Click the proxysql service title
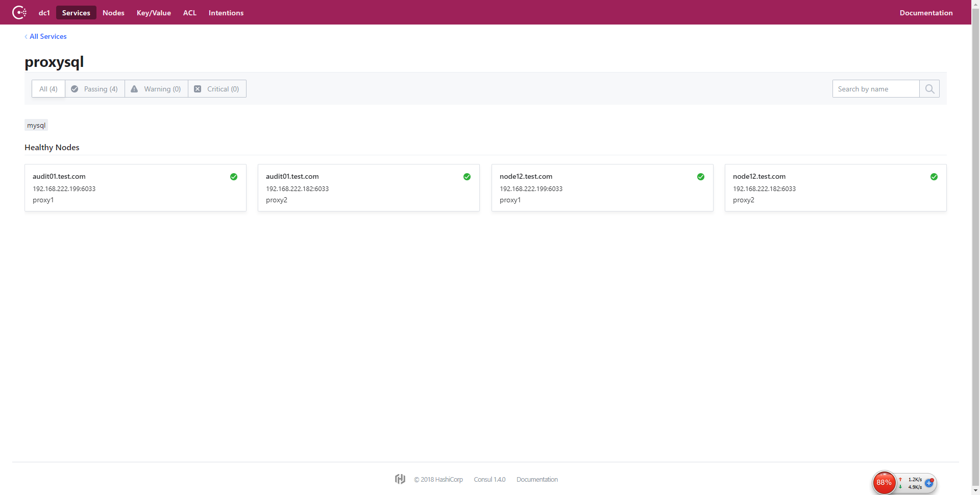Viewport: 980px width, 495px height. 54,62
